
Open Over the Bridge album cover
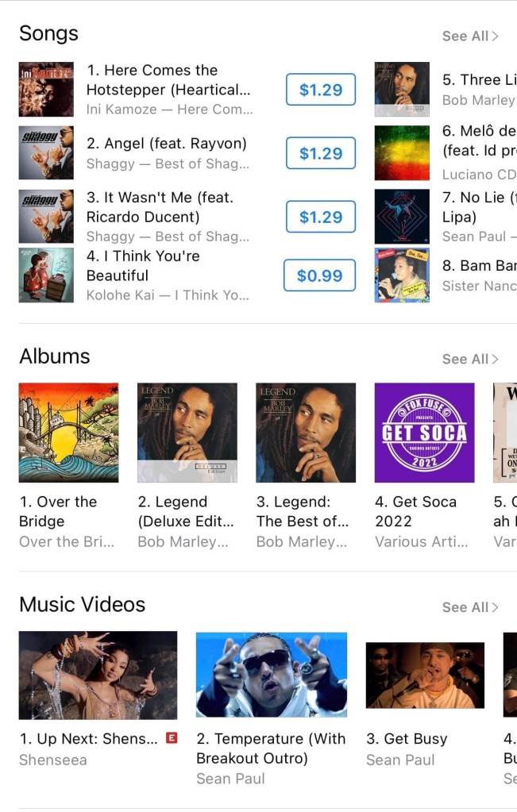click(x=68, y=433)
